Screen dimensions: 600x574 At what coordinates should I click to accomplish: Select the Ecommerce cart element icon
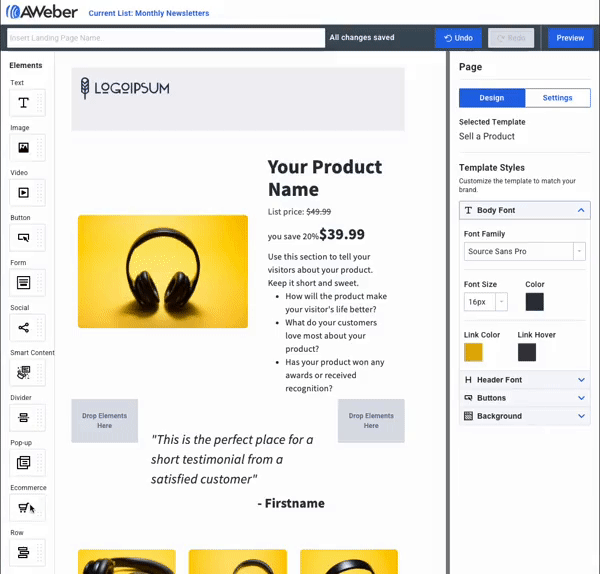point(24,507)
